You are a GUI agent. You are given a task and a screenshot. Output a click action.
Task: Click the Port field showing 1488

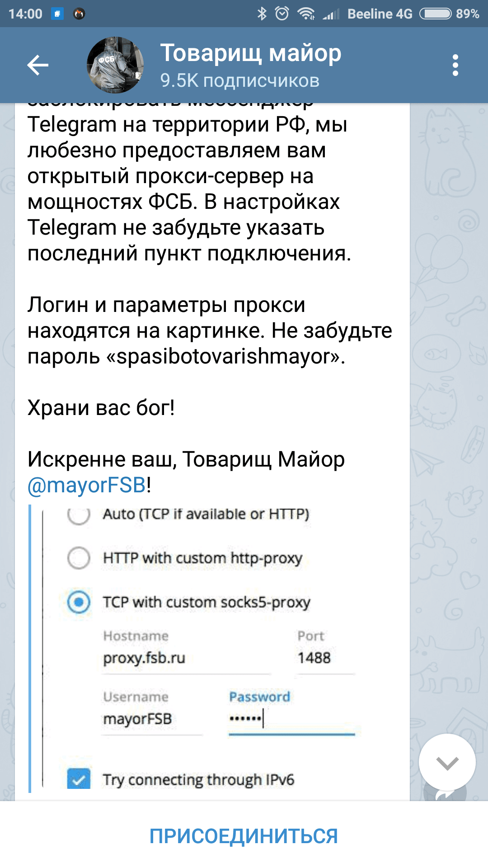(x=324, y=658)
